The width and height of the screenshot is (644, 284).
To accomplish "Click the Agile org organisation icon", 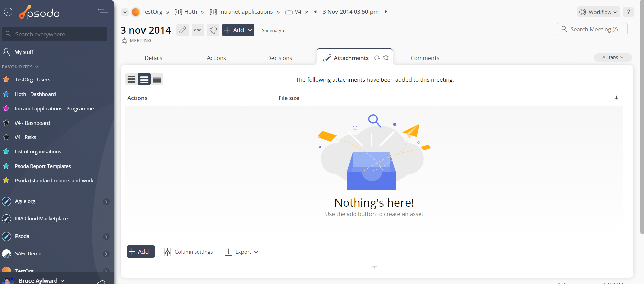I will coord(6,201).
